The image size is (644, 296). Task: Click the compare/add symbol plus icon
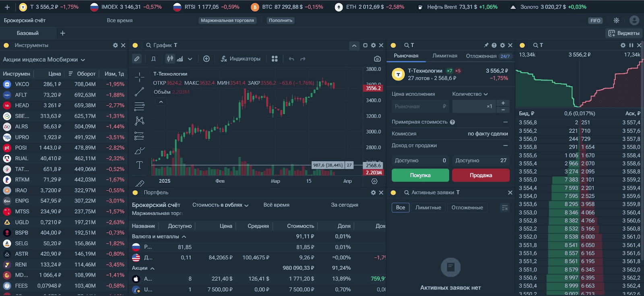click(x=206, y=59)
